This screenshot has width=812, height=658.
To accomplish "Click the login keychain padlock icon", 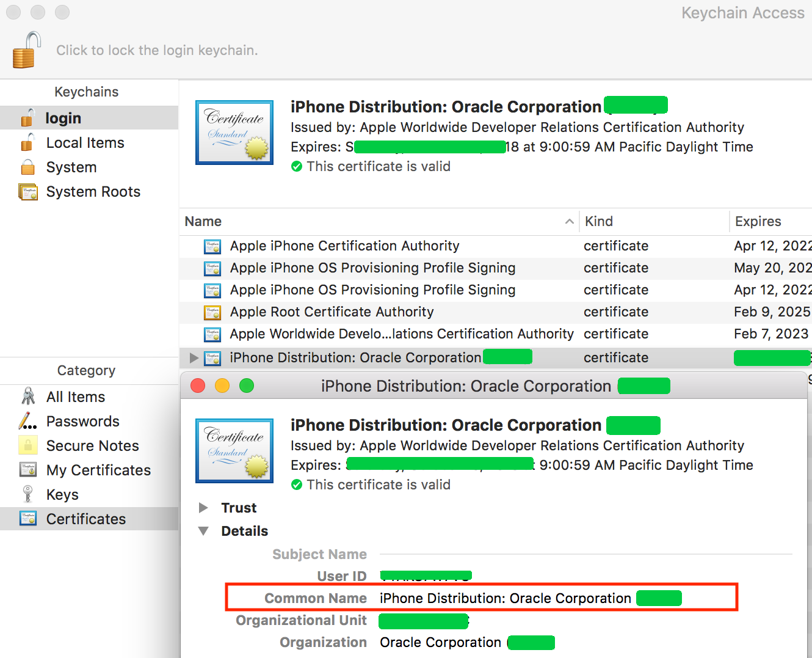I will click(28, 117).
